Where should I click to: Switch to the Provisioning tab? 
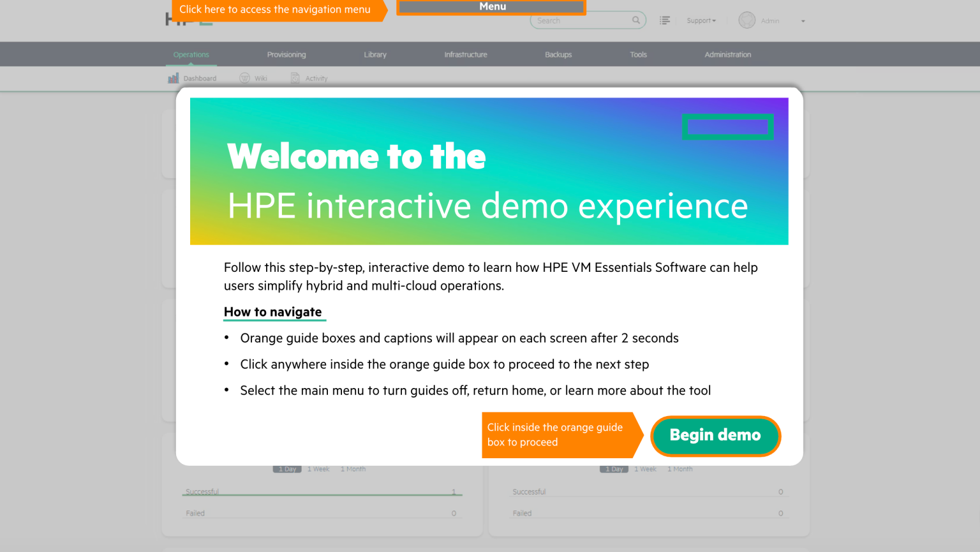click(x=286, y=54)
